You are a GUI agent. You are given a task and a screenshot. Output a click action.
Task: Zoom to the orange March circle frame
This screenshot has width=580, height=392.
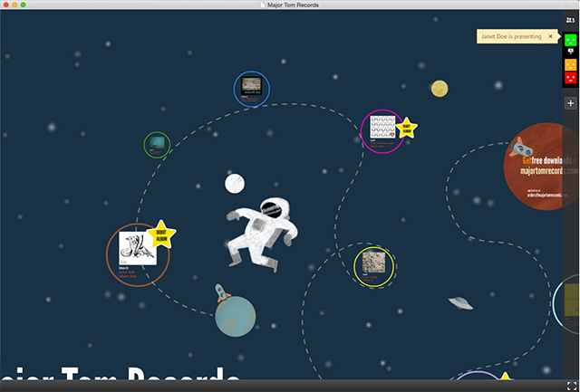[x=138, y=255]
